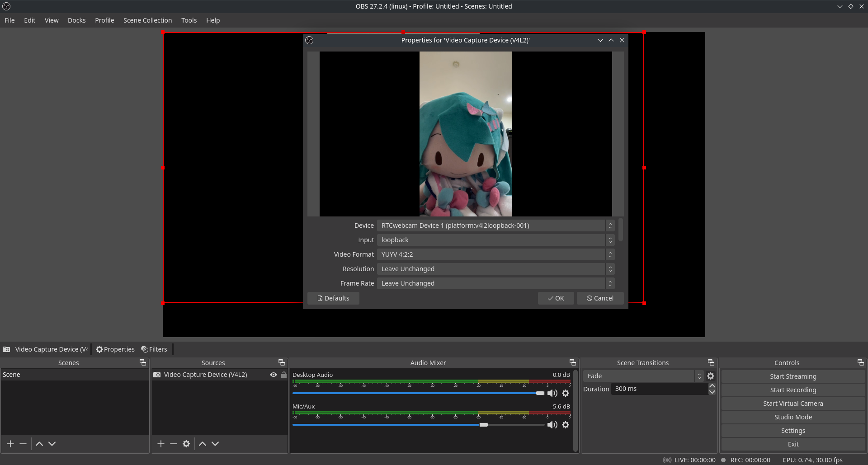This screenshot has width=868, height=465.
Task: Open Properties in source toolbar
Action: (115, 349)
